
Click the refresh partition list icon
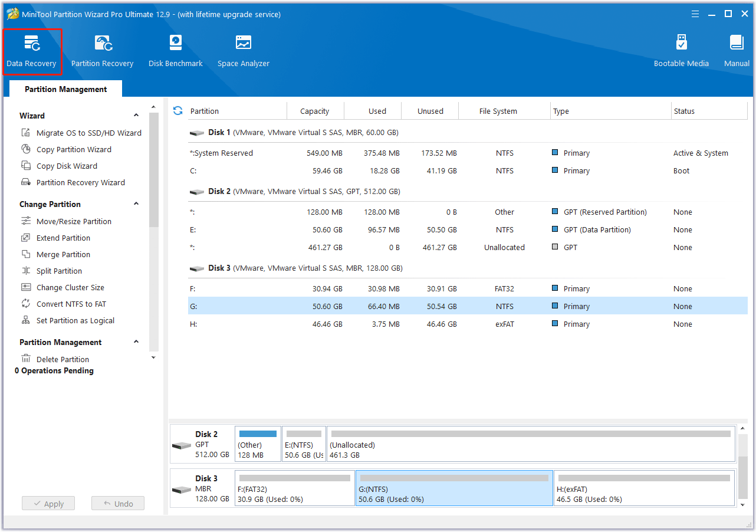point(178,110)
